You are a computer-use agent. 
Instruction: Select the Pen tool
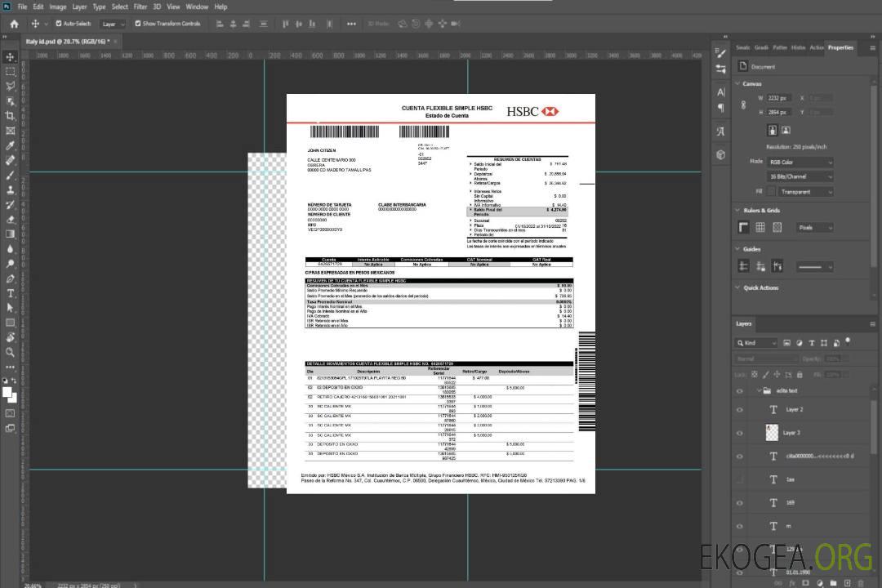coord(10,278)
